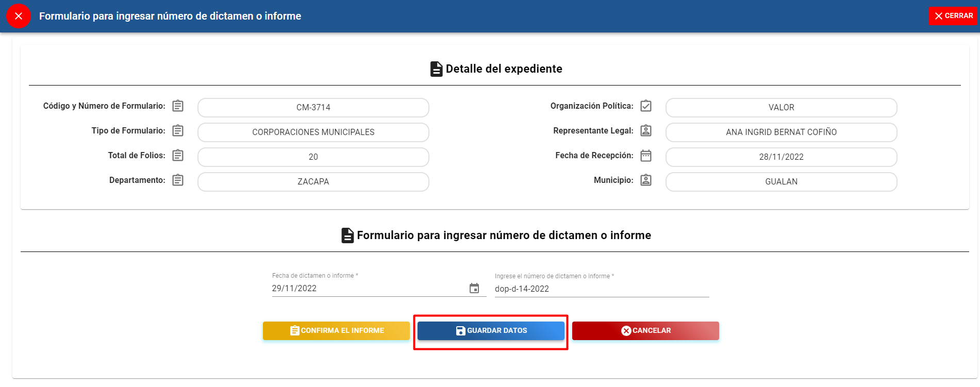The image size is (980, 387).
Task: Click person badge icon beside Representante Legal
Action: 646,131
